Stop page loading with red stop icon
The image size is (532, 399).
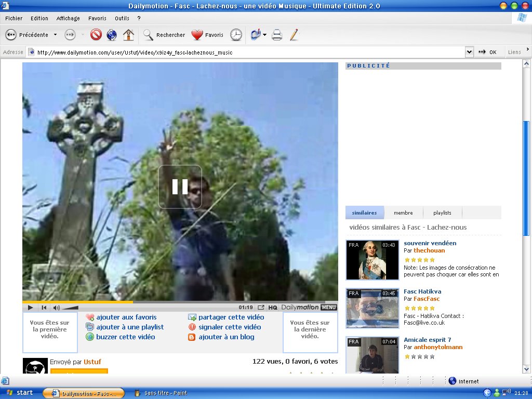96,35
